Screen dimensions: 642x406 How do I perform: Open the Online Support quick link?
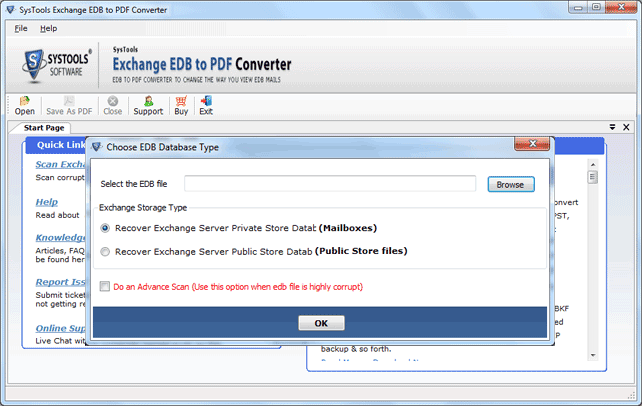(x=60, y=328)
